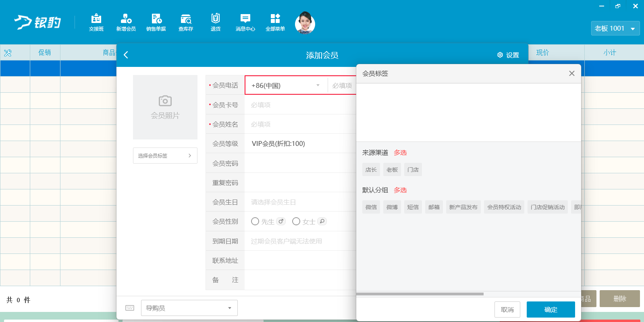Expand the 选择会员标签 selector
This screenshot has width=644, height=322.
[165, 156]
